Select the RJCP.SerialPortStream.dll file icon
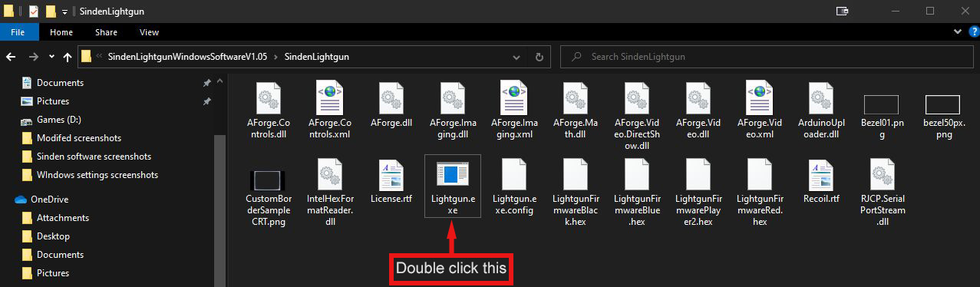980x287 pixels. pos(882,174)
